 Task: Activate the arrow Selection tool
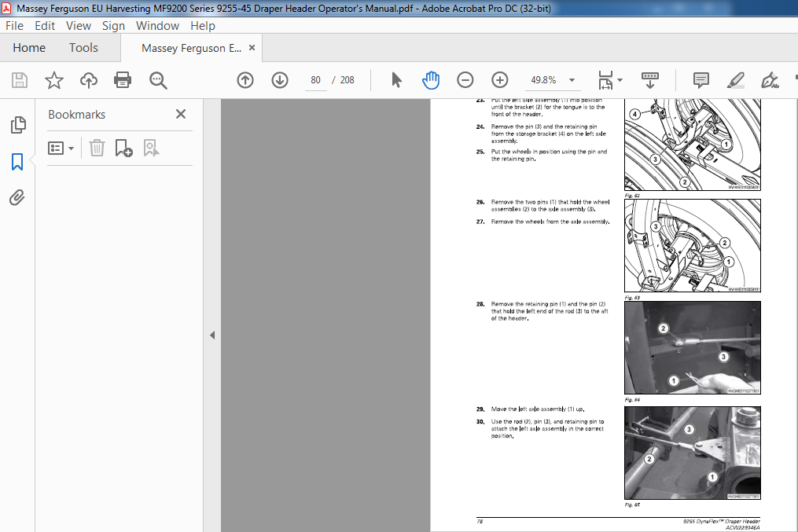tap(396, 80)
